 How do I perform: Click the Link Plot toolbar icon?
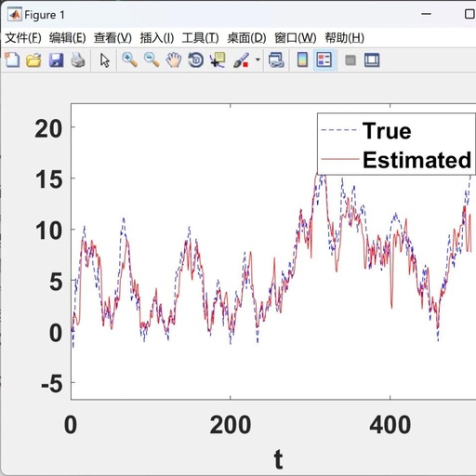pos(276,60)
